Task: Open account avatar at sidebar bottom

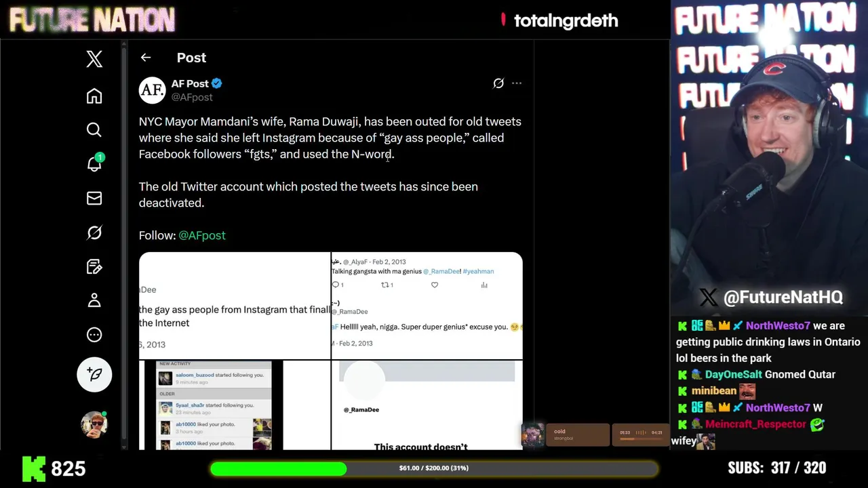Action: click(x=94, y=424)
